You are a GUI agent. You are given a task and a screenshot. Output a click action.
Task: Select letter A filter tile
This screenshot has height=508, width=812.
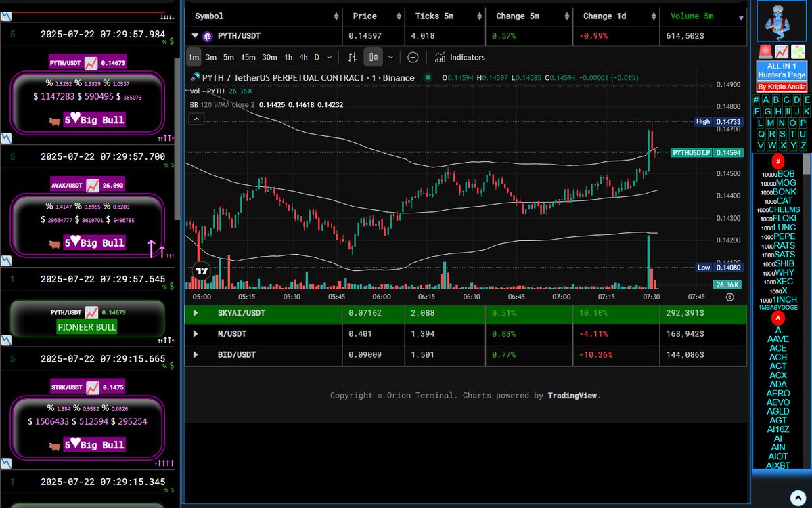pyautogui.click(x=766, y=100)
